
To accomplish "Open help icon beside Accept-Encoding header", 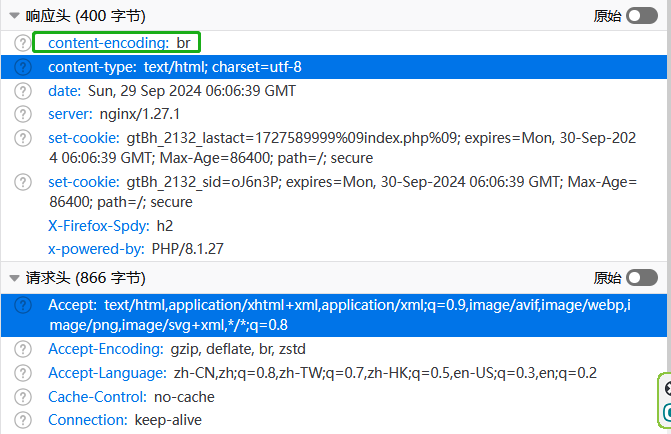I will (x=23, y=349).
